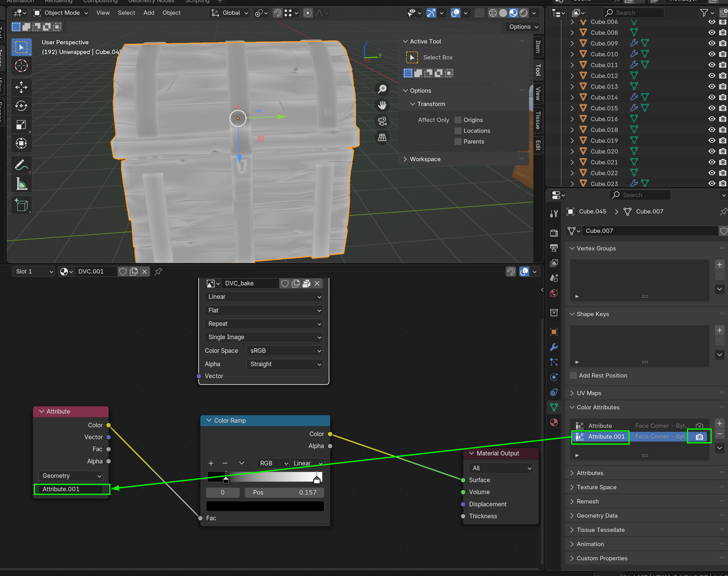The image size is (728, 576).
Task: Select the Attribute.001 color attribute
Action: coord(606,437)
